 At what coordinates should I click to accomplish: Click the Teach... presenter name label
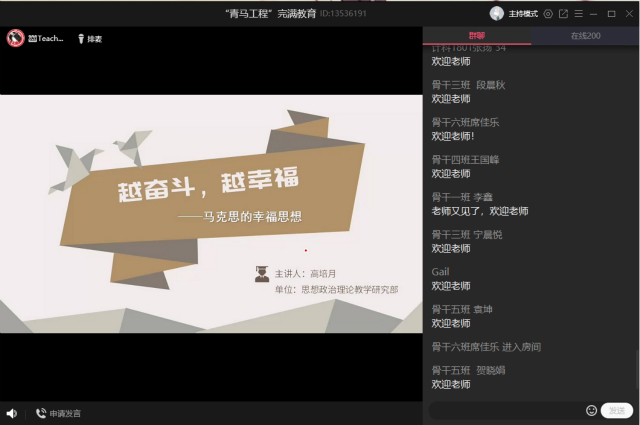point(46,38)
